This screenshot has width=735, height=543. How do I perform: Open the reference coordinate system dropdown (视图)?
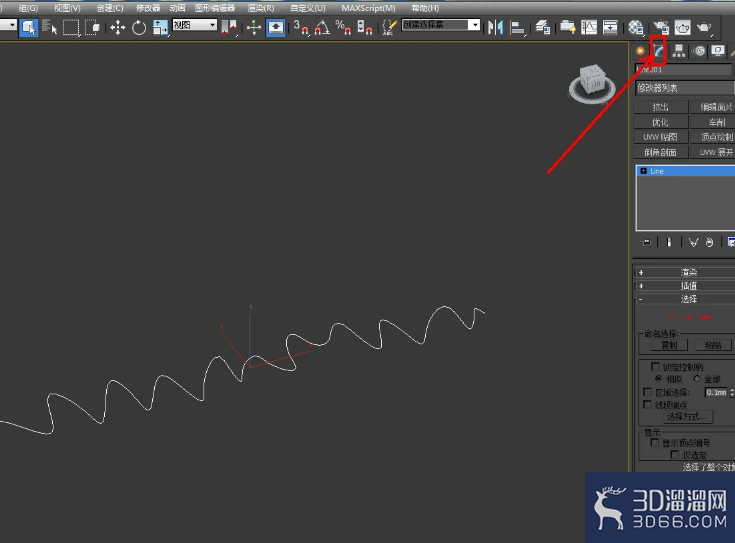[195, 25]
